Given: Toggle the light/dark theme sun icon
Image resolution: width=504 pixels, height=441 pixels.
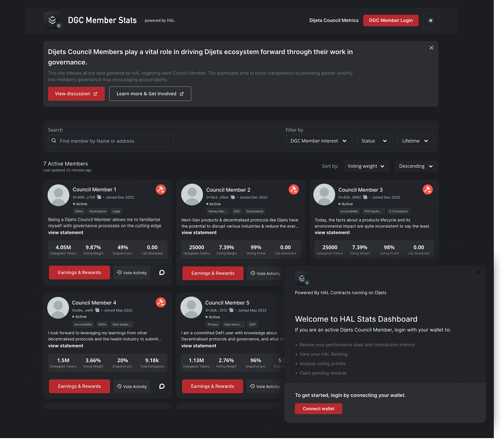Looking at the screenshot, I should click(431, 21).
